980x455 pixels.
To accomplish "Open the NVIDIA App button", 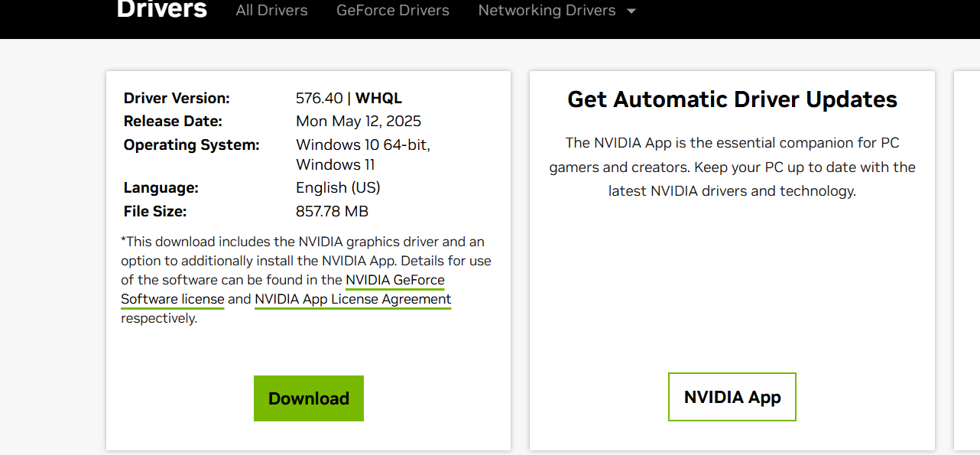I will coord(732,397).
